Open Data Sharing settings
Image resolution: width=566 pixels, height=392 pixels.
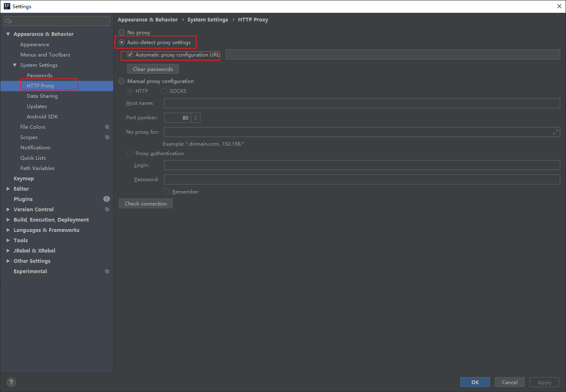point(42,96)
